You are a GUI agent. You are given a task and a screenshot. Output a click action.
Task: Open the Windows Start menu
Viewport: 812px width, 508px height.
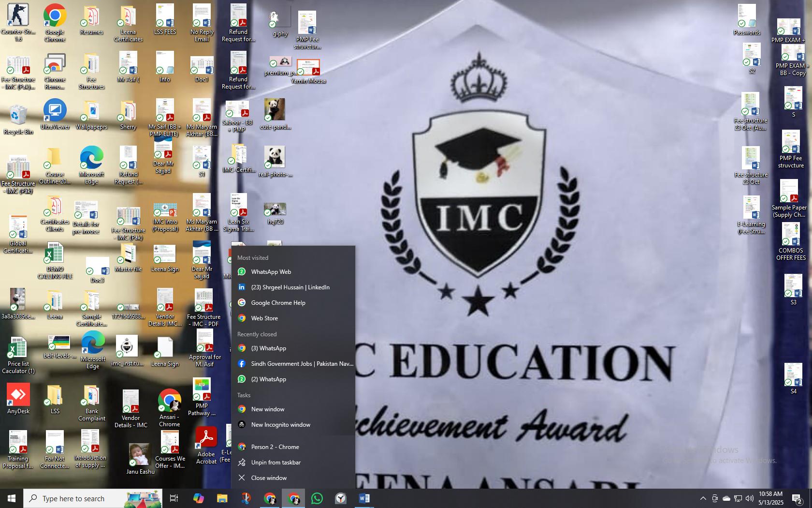[12, 498]
